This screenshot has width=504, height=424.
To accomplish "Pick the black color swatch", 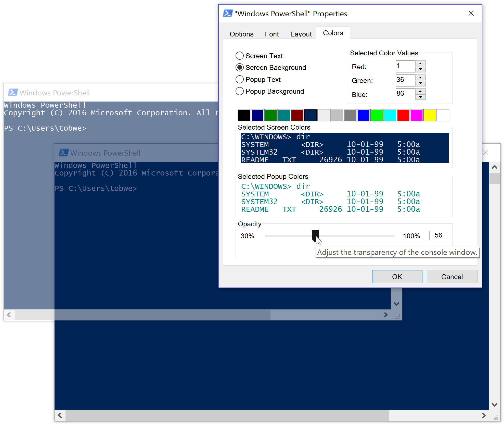I will [244, 115].
